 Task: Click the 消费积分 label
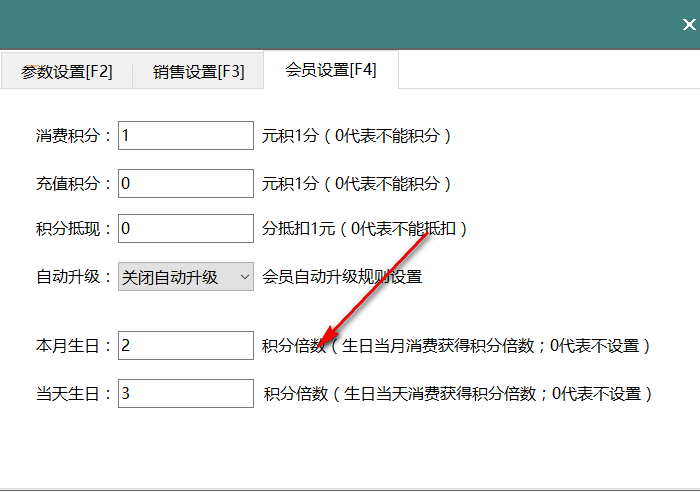[73, 135]
